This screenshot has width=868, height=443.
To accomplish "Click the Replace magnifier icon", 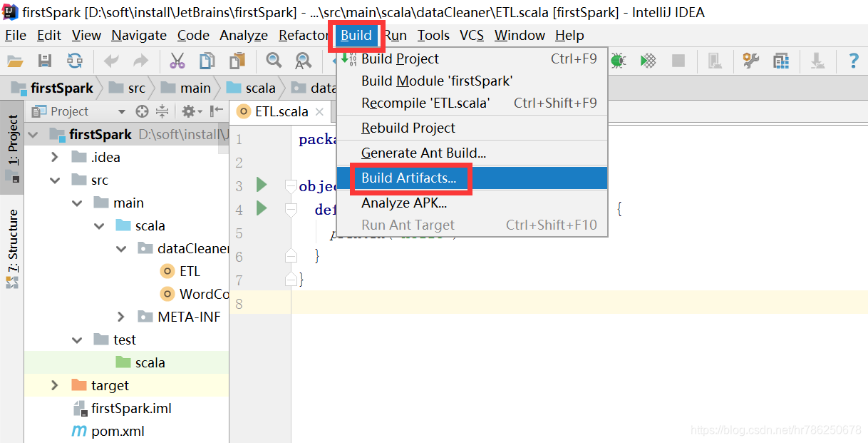I will [x=303, y=61].
